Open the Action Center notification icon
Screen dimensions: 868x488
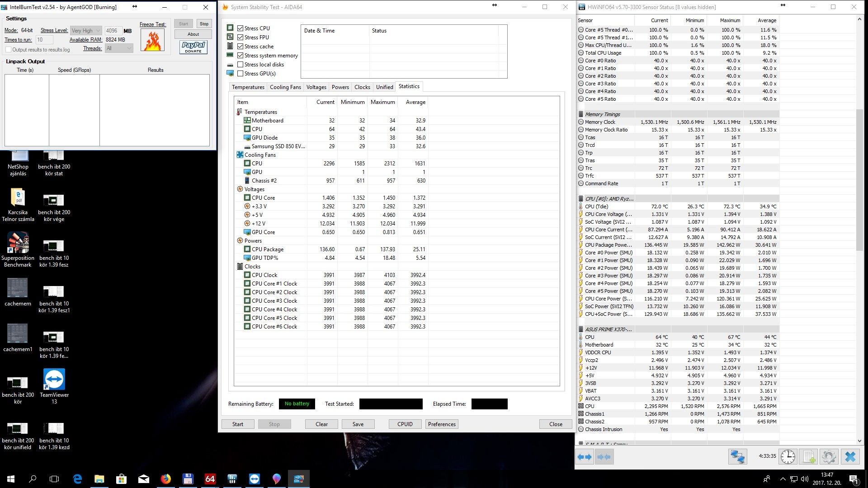[853, 479]
